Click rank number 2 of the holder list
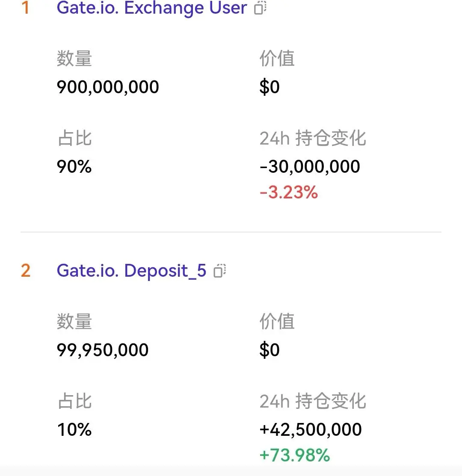462x476 pixels. pos(26,270)
